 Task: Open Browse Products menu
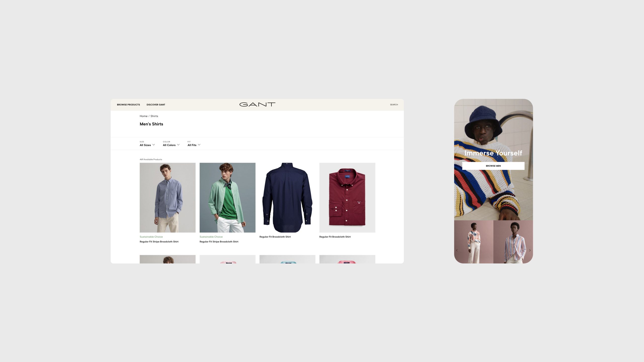click(x=128, y=105)
